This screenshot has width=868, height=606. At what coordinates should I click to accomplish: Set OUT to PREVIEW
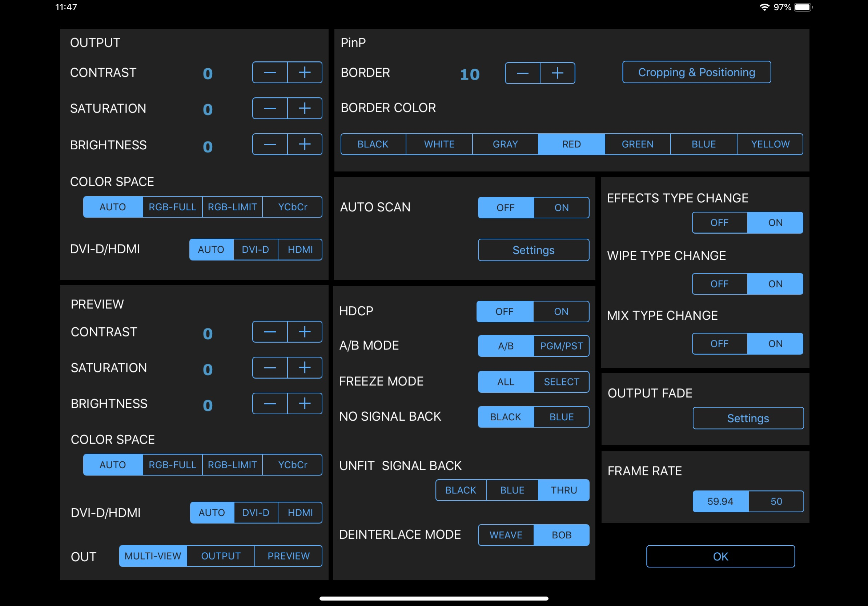coord(289,556)
